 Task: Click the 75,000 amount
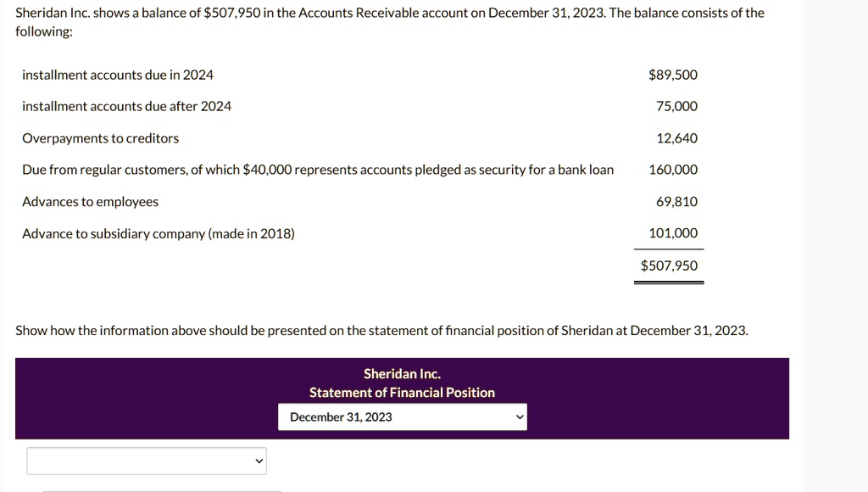[677, 106]
